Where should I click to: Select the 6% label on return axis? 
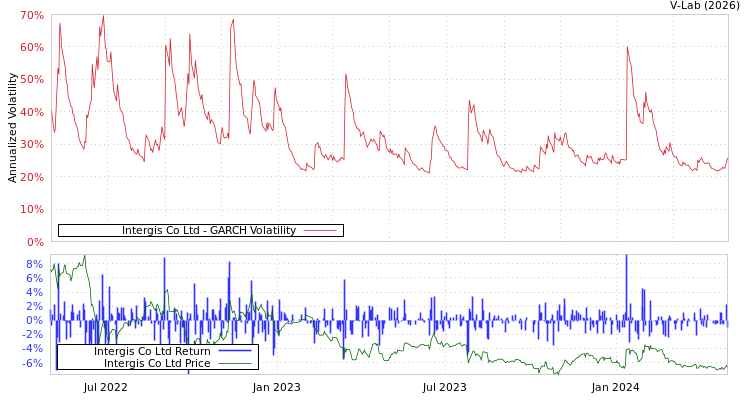(35, 278)
